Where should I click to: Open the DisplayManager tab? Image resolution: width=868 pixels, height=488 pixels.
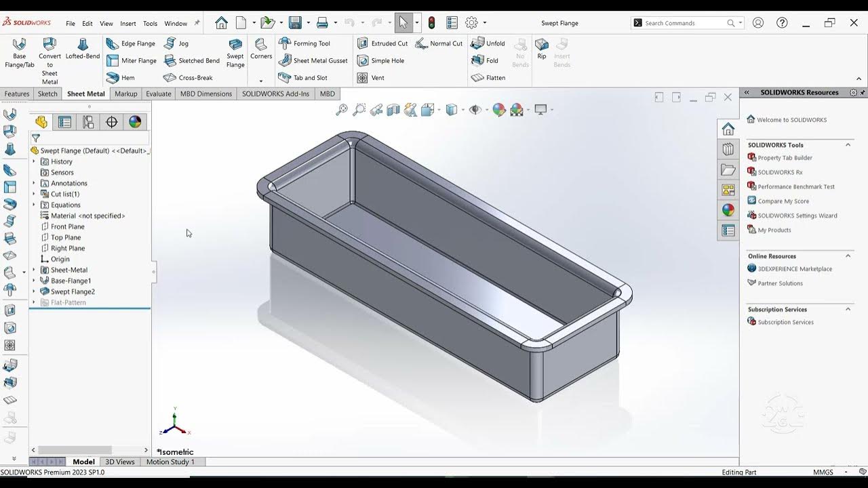coord(135,122)
